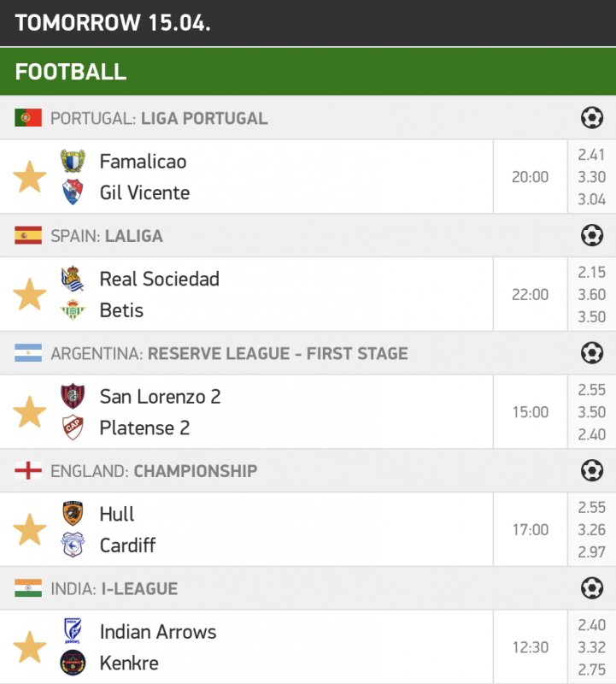Select the Football section header
616x684 pixels.
pos(71,72)
